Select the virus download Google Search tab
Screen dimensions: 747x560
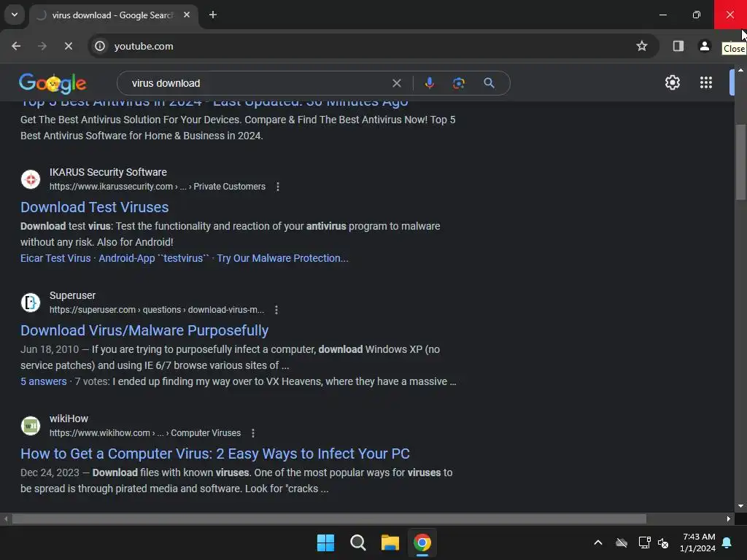click(112, 15)
